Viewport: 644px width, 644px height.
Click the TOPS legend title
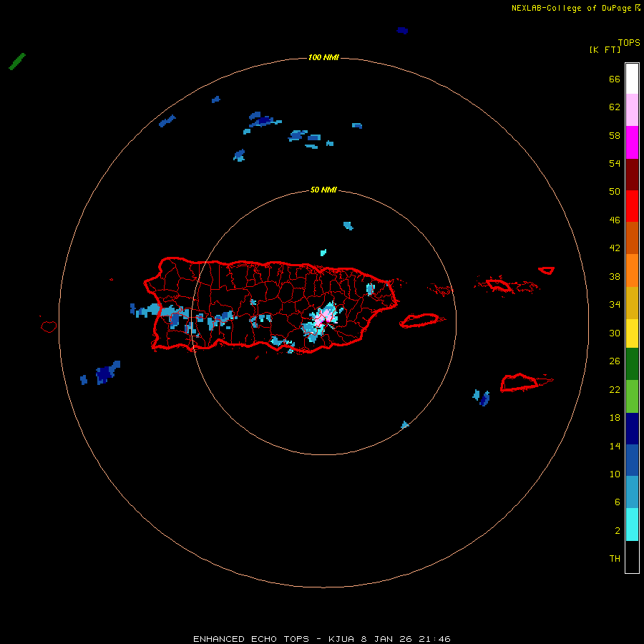pos(629,42)
